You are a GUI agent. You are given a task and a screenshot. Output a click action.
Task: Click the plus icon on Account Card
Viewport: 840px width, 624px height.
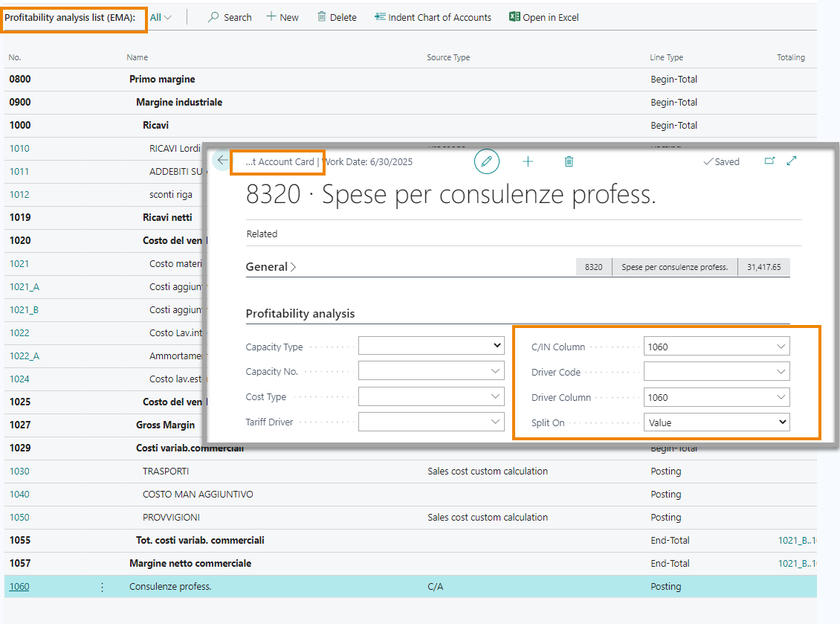point(528,161)
